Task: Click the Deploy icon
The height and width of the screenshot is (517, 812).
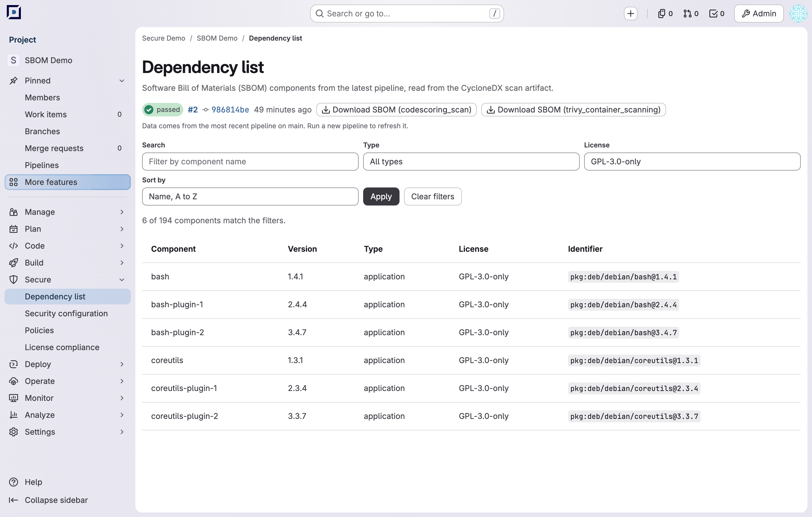Action: click(14, 364)
